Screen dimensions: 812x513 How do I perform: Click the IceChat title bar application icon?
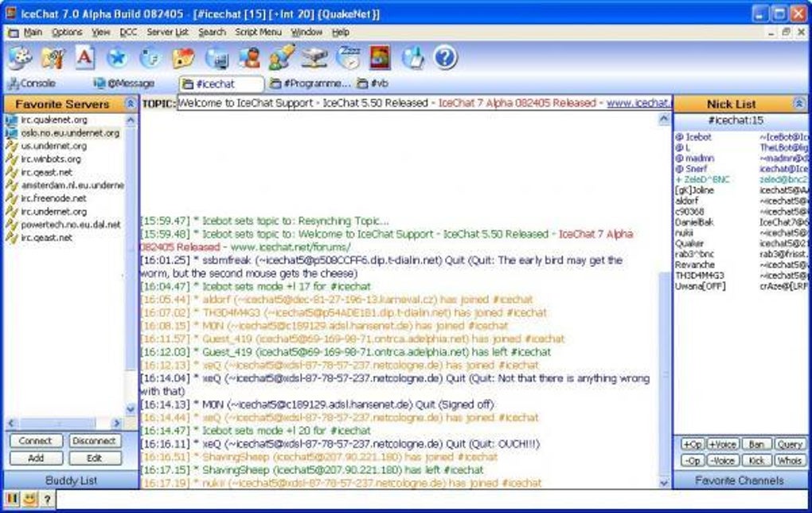pyautogui.click(x=10, y=13)
